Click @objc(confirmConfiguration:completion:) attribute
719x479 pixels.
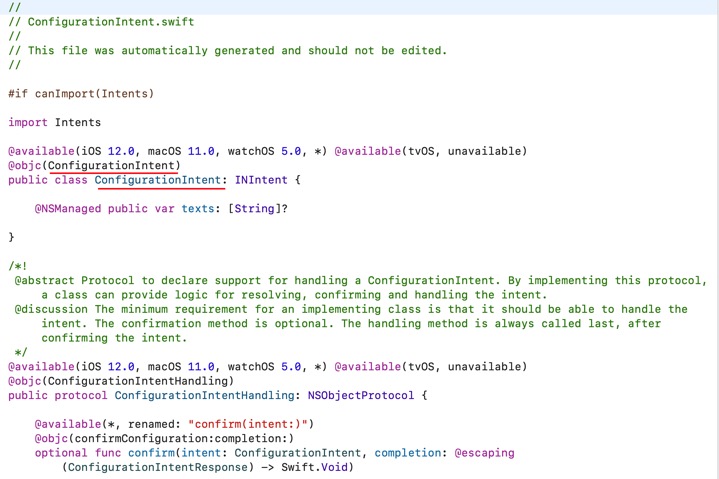point(164,438)
